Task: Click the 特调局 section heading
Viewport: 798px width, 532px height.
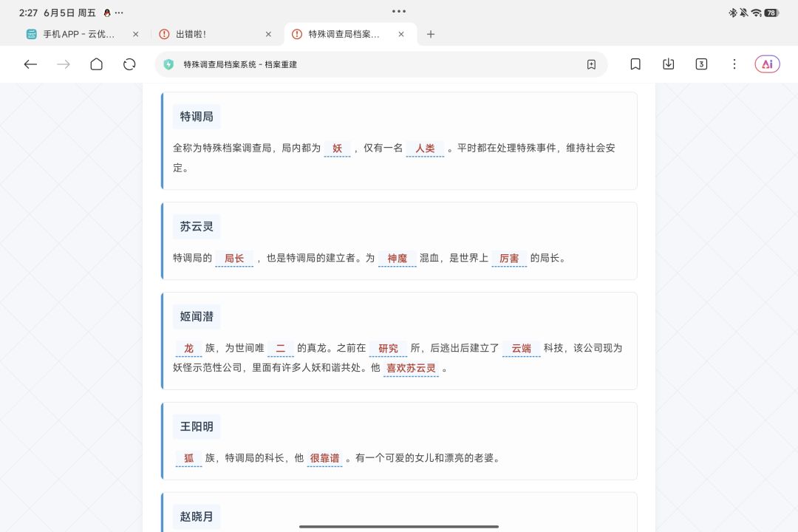Action: (x=197, y=117)
